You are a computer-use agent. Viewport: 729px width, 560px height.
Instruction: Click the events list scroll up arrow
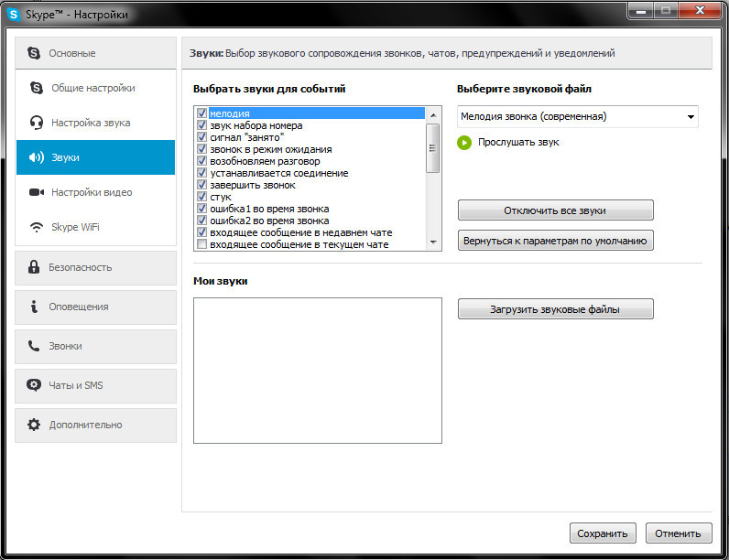pyautogui.click(x=433, y=114)
